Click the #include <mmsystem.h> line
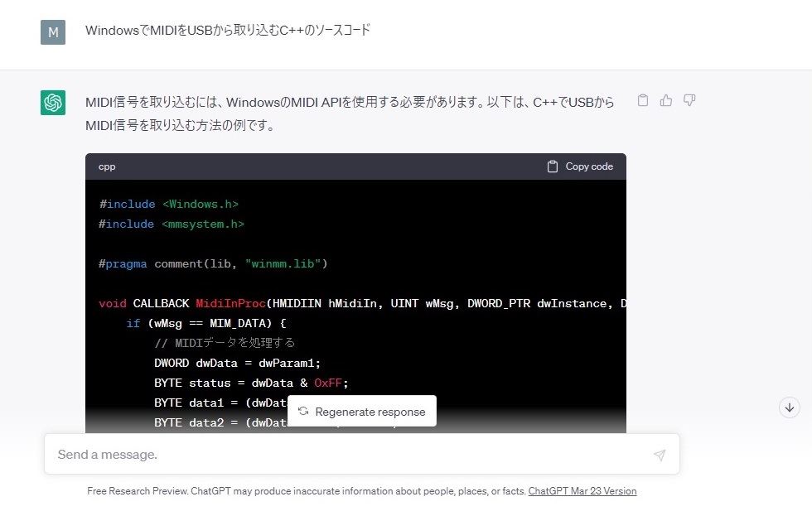Viewport: 812px width, 516px height. [x=171, y=224]
